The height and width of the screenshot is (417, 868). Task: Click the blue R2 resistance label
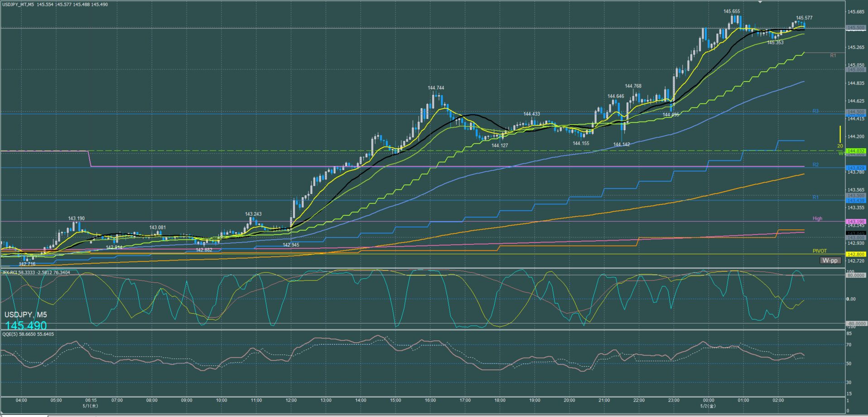tap(815, 165)
